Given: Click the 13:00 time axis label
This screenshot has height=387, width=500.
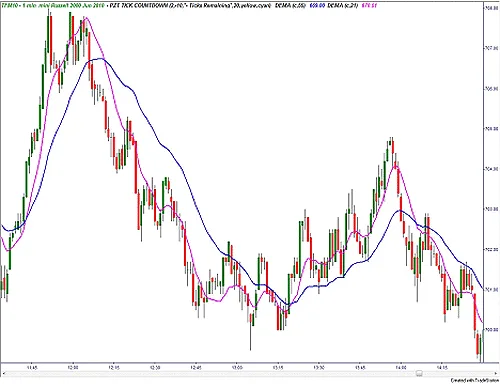Looking at the screenshot, I should [x=237, y=367].
